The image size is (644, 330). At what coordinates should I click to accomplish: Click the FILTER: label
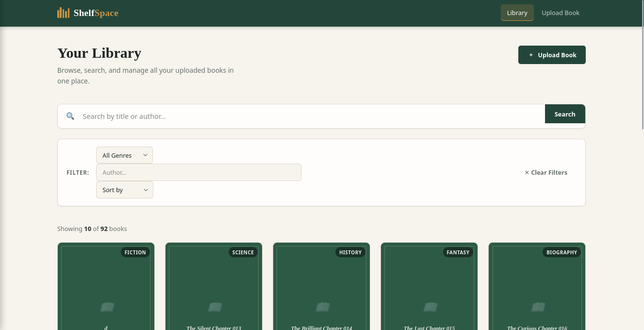click(78, 172)
